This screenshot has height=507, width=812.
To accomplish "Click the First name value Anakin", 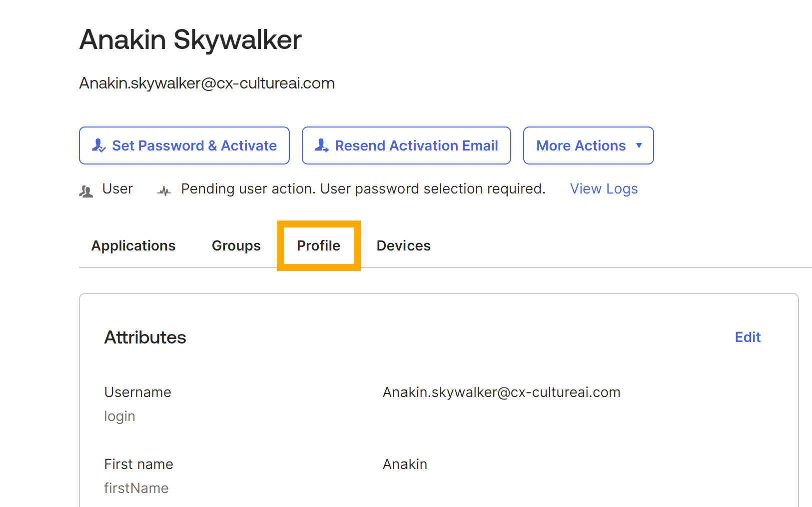I will [x=405, y=464].
